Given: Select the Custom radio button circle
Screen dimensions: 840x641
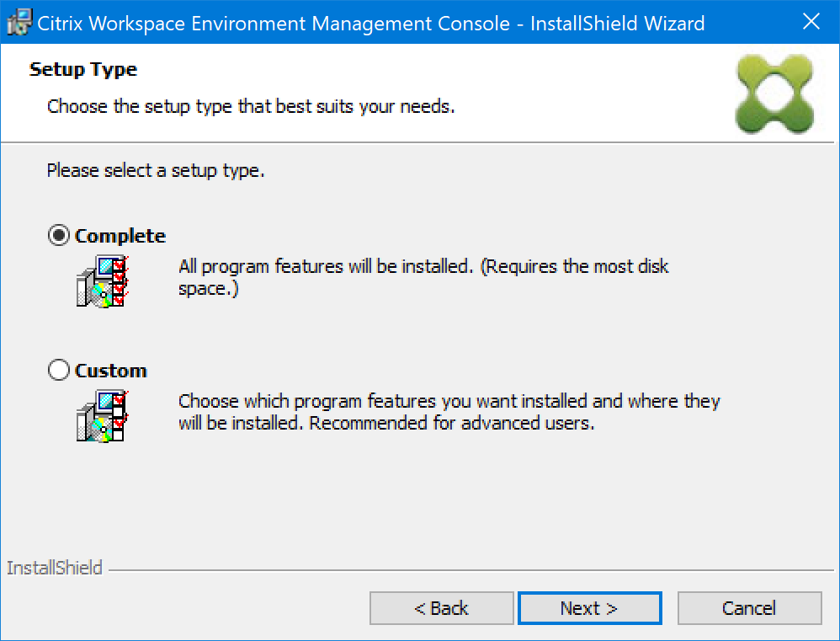Looking at the screenshot, I should [59, 371].
